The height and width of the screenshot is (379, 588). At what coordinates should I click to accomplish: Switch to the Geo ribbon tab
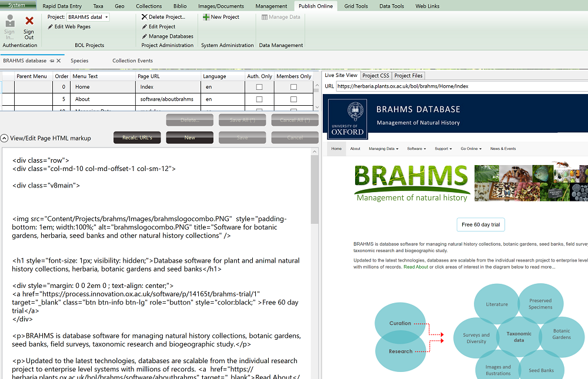click(x=119, y=6)
